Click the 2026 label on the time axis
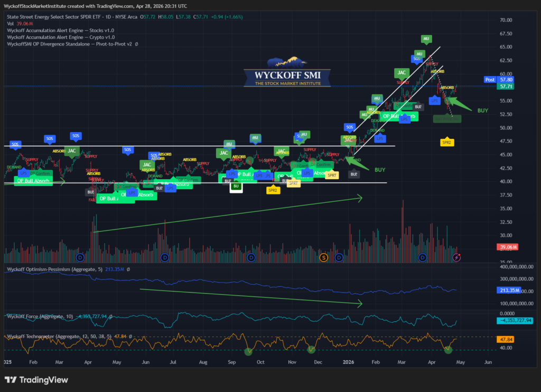Viewport: 541px width, 392px height. pyautogui.click(x=348, y=362)
